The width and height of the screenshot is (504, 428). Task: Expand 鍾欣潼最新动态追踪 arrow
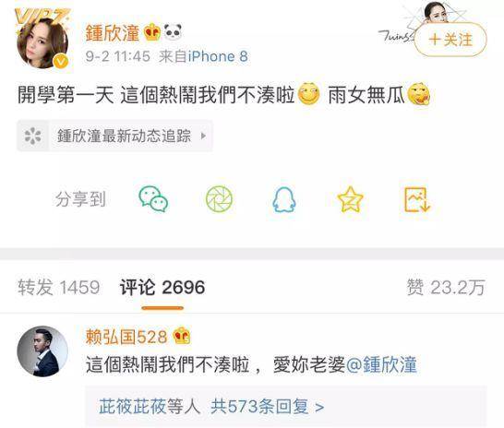203,136
